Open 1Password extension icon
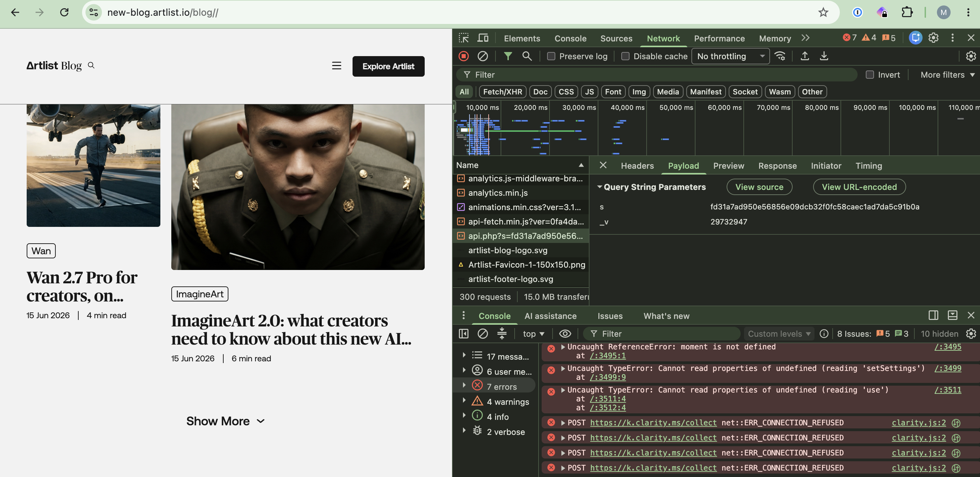 858,13
